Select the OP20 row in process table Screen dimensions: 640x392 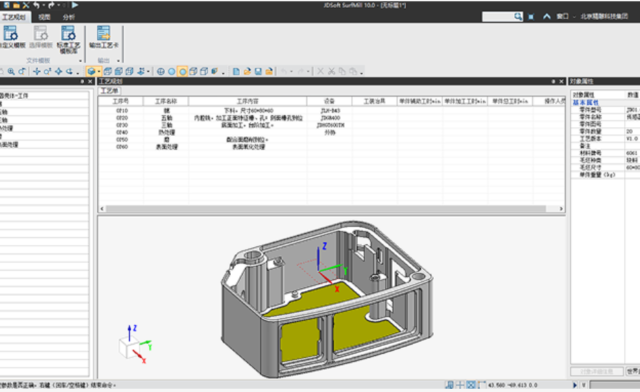(331, 118)
